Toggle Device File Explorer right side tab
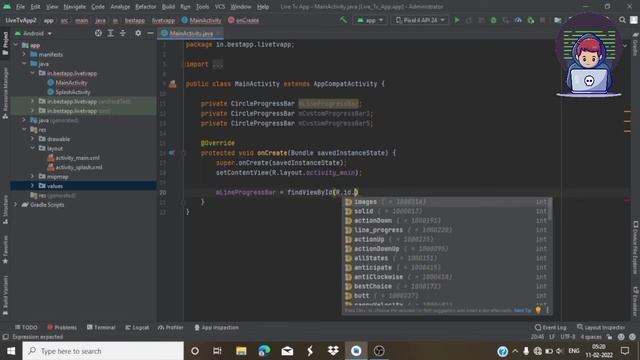 (635, 248)
